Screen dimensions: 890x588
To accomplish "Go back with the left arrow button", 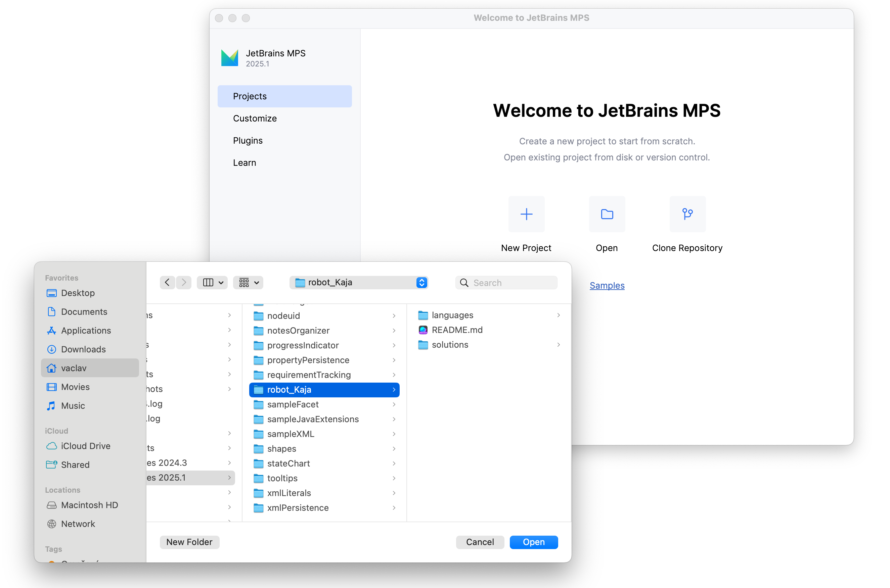I will click(x=167, y=282).
